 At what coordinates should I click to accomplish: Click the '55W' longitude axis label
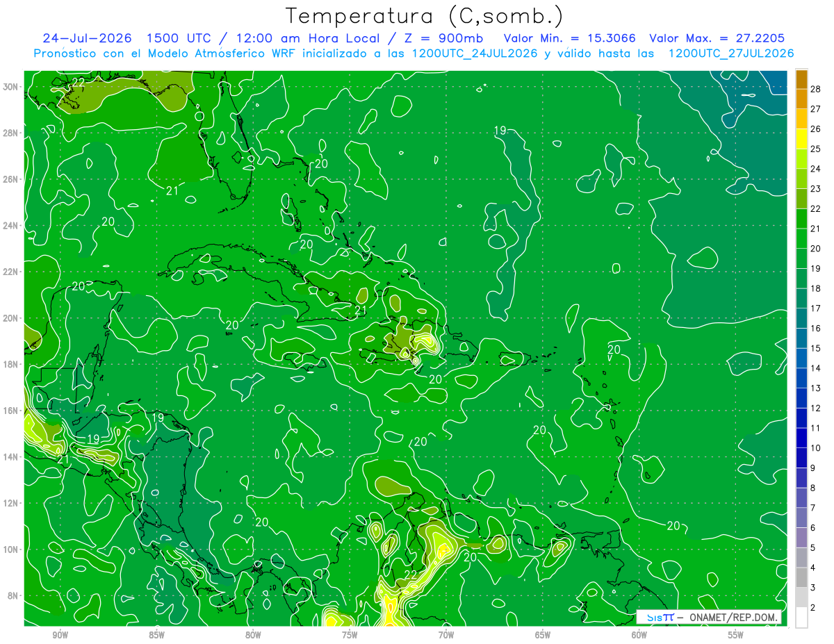[x=736, y=635]
